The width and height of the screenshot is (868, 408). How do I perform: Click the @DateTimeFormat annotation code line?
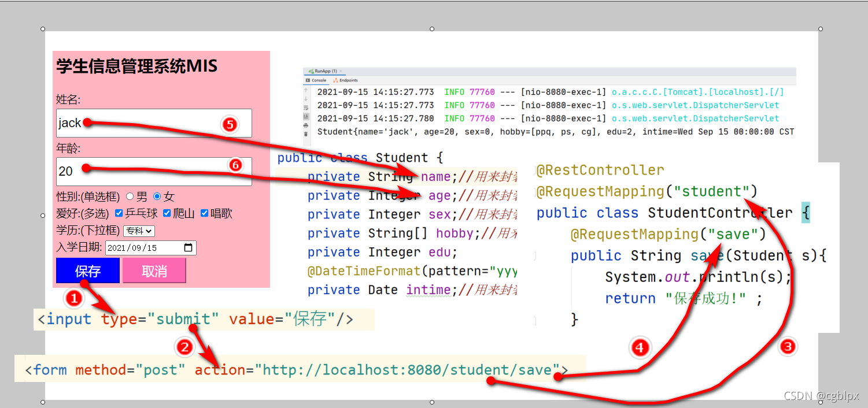pyautogui.click(x=412, y=271)
